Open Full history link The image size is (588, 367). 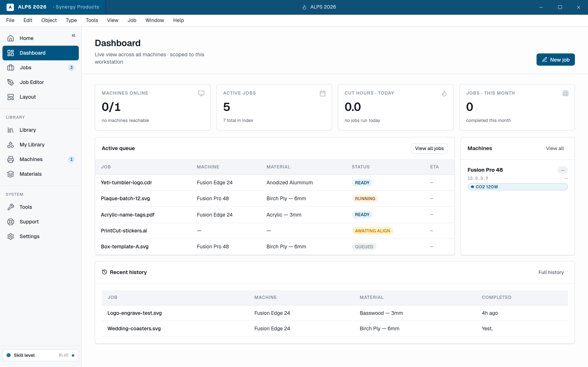[551, 272]
